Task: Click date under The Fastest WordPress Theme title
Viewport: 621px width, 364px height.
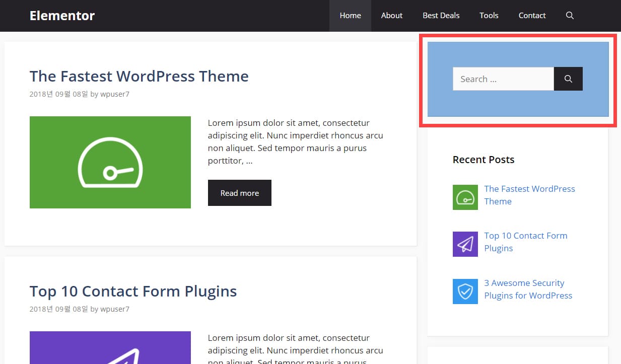Action: click(59, 94)
